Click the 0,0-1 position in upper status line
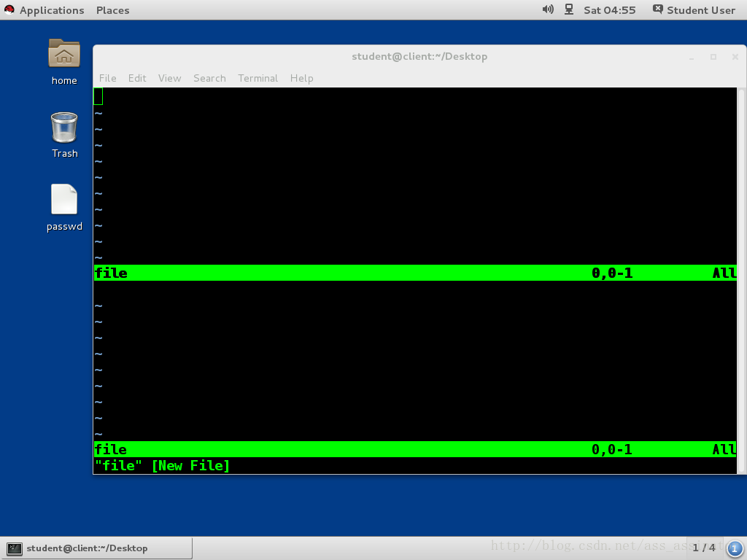Screen dimensions: 747x560 612,273
